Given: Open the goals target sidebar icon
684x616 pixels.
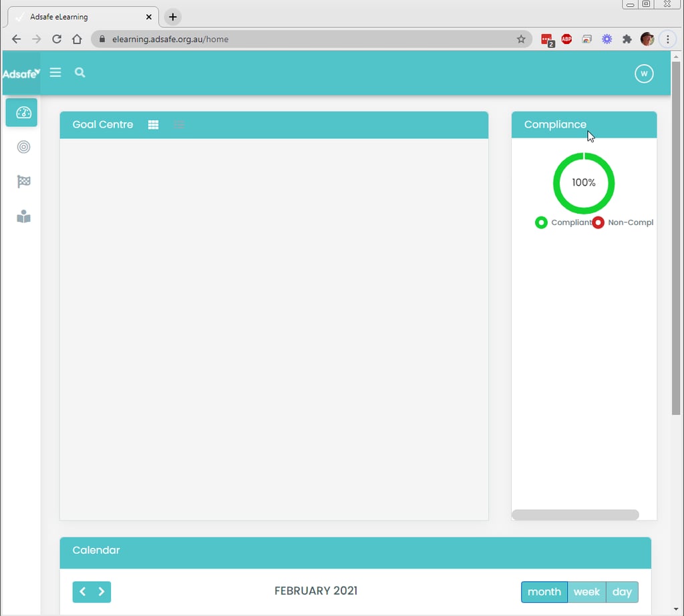Looking at the screenshot, I should (23, 147).
